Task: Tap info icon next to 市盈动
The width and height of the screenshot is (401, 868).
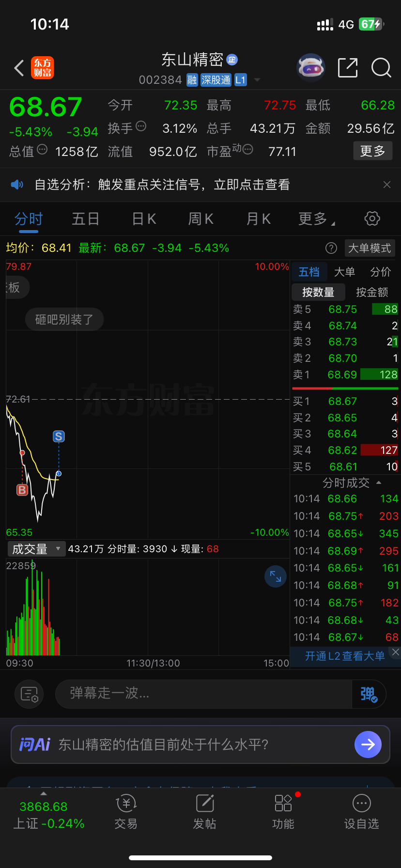Action: [248, 149]
